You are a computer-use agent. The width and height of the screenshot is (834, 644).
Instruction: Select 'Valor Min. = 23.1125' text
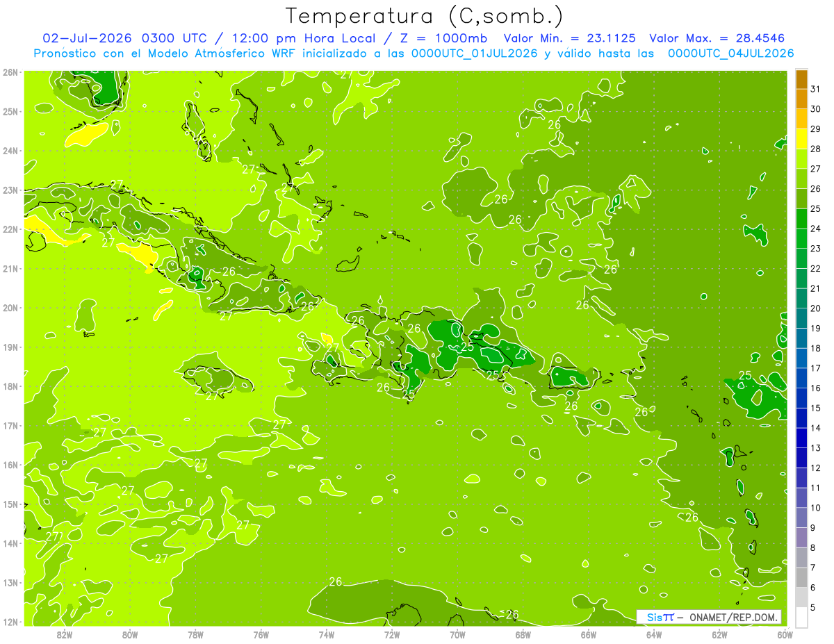[571, 38]
